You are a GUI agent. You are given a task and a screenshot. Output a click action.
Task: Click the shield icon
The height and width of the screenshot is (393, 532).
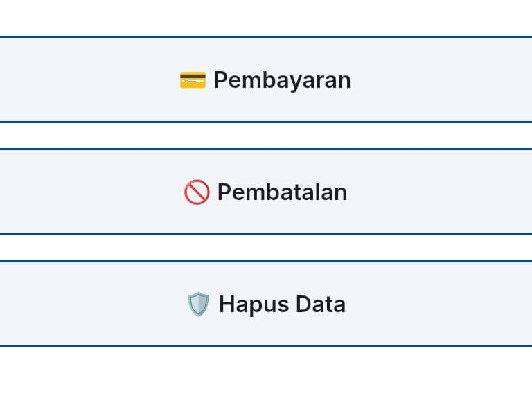(x=198, y=304)
